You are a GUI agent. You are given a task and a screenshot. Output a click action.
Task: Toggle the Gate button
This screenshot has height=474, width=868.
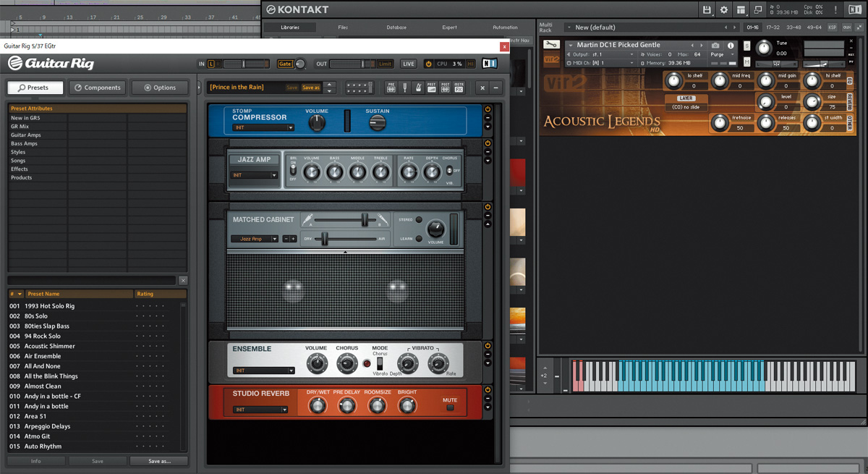(x=285, y=64)
